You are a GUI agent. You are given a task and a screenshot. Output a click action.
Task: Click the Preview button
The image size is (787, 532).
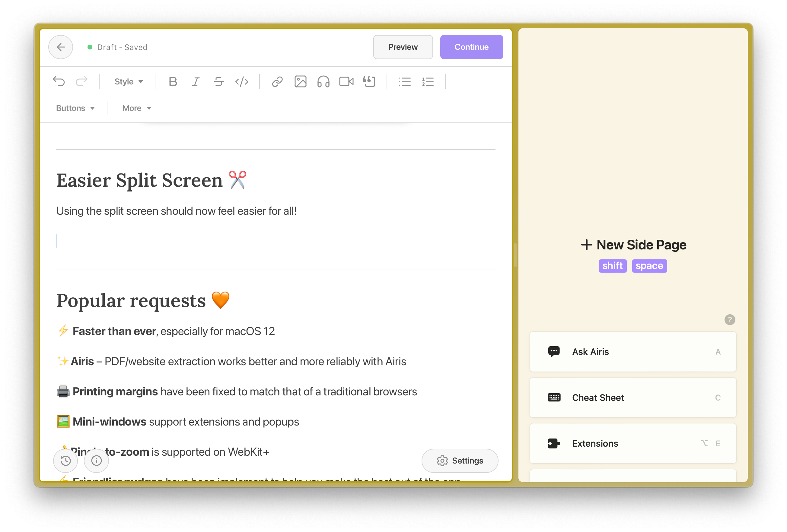pyautogui.click(x=403, y=47)
